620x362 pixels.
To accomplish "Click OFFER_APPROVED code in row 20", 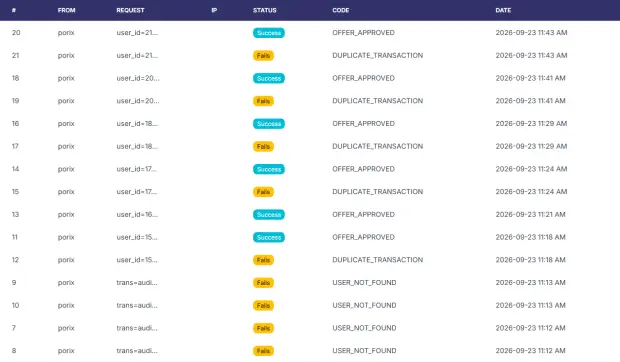I will point(363,33).
